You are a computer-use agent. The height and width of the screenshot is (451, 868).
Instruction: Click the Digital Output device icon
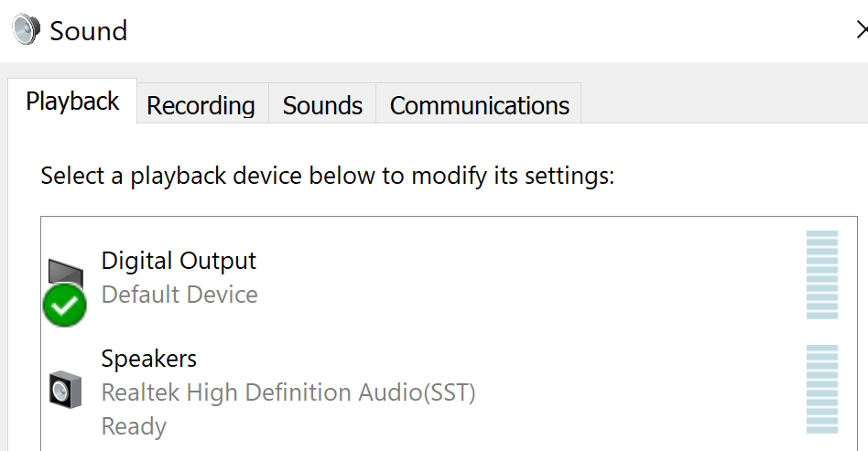point(64,273)
